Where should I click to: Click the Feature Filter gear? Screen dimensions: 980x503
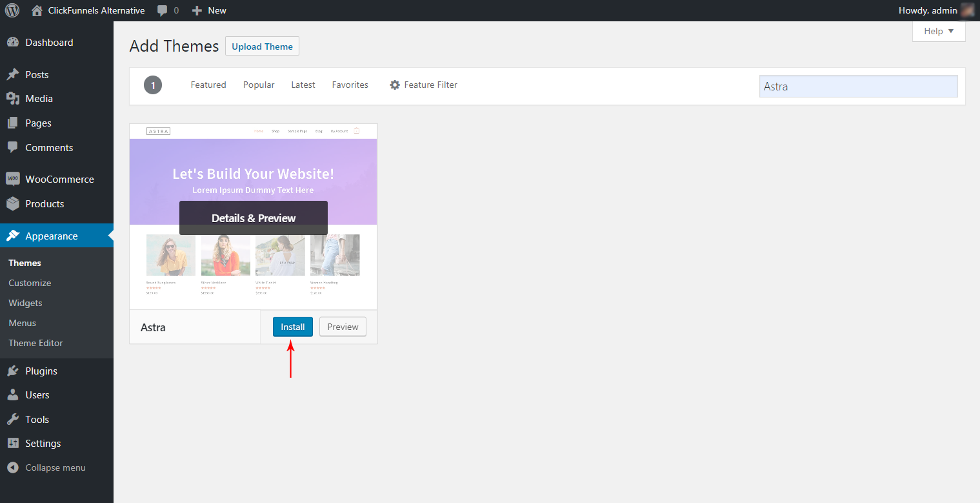pyautogui.click(x=395, y=85)
